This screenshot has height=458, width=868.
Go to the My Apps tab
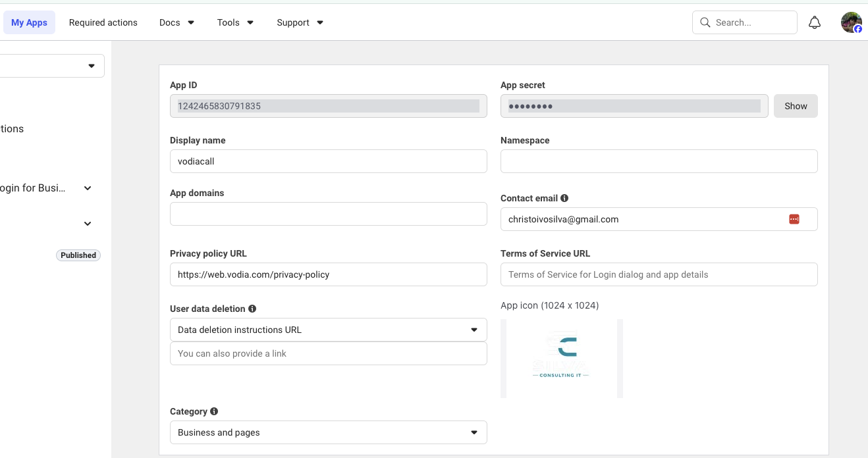[29, 22]
